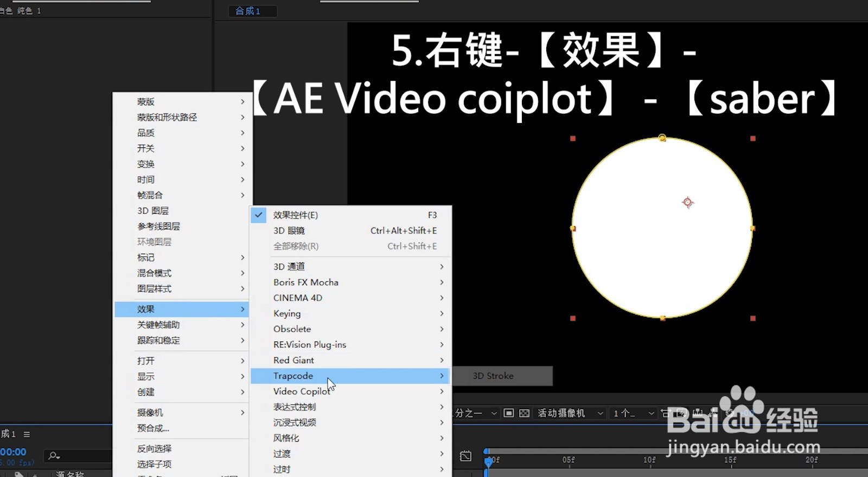This screenshot has width=868, height=477.
Task: Open the 分之一 resolution dropdown
Action: pos(476,413)
